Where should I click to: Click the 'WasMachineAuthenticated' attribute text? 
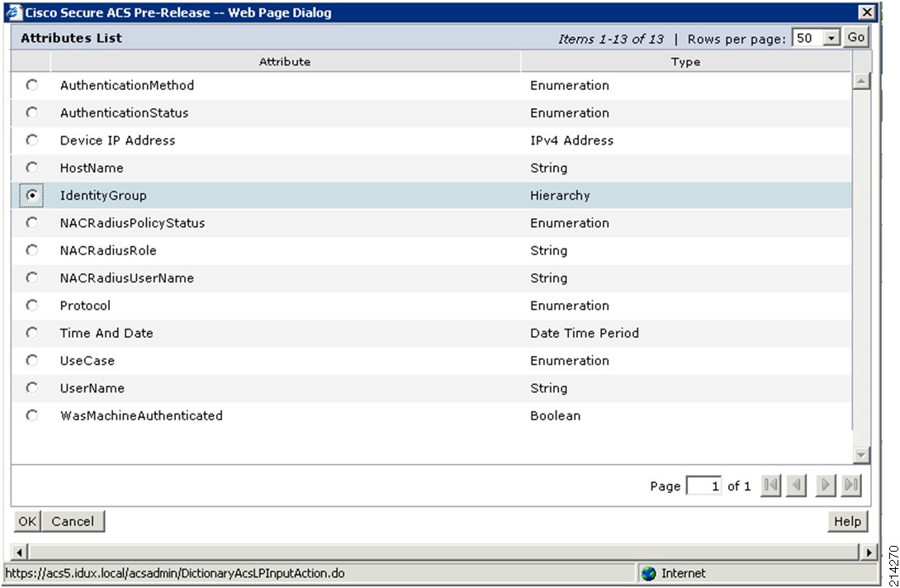[141, 415]
